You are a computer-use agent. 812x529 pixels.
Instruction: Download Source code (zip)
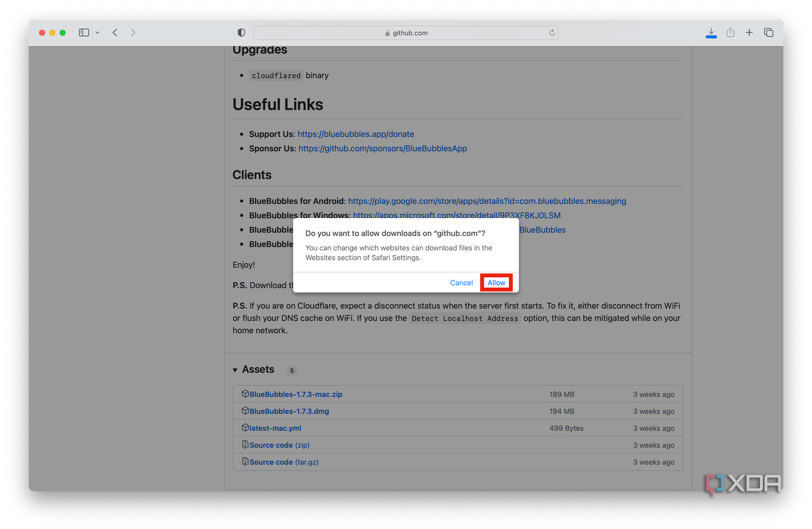[280, 445]
